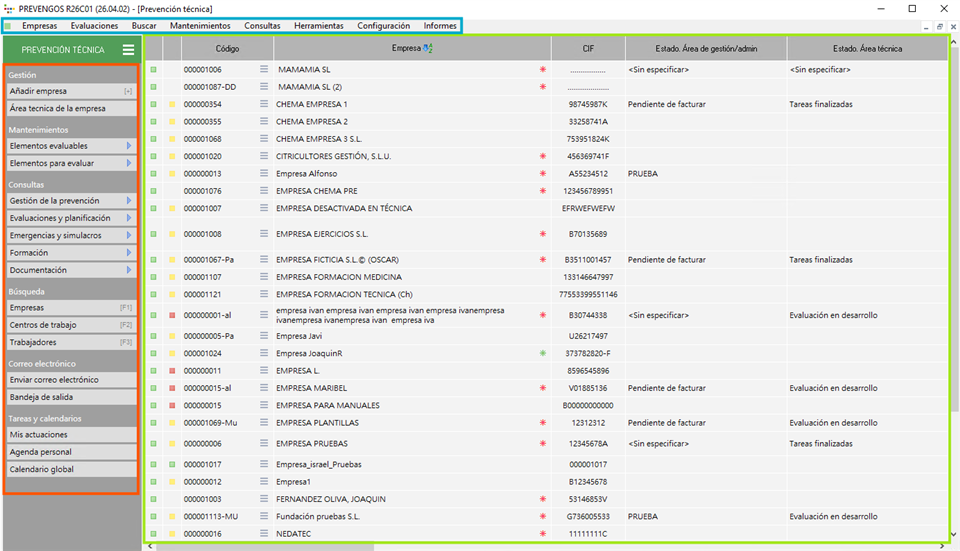960x551 pixels.
Task: Click the Añadir empresa button
Action: [70, 91]
